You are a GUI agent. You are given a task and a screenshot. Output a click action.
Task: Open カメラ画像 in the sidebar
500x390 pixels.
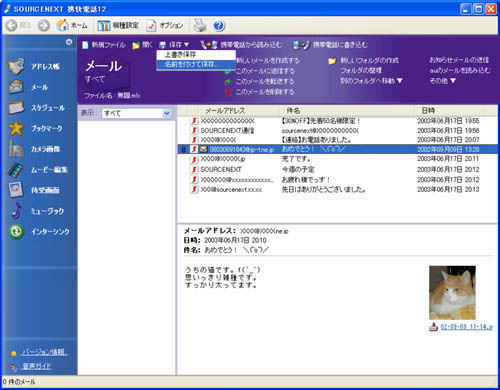[35, 149]
